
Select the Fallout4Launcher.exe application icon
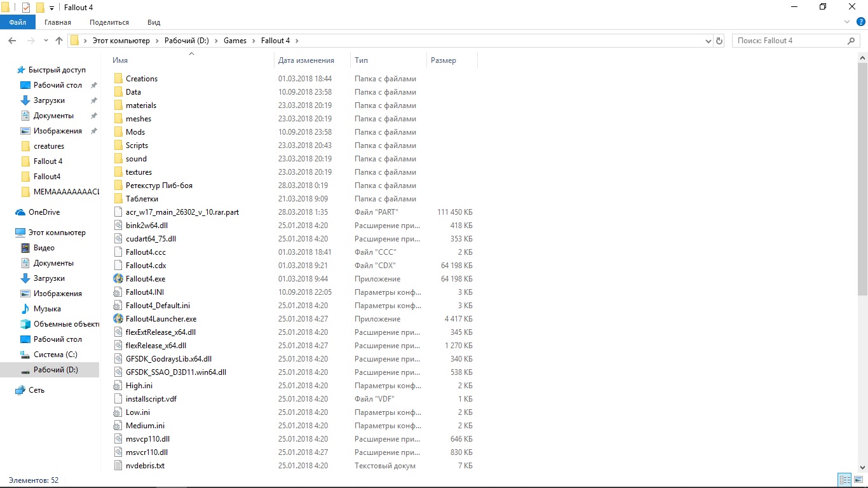click(x=118, y=319)
